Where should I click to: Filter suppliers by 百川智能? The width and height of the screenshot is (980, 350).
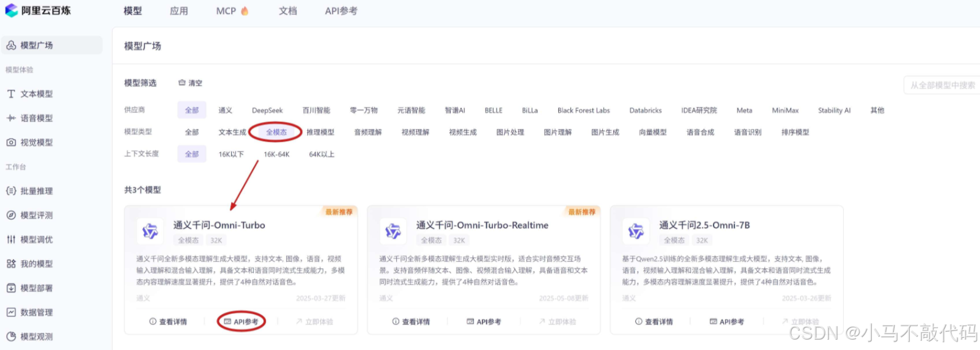pos(316,111)
